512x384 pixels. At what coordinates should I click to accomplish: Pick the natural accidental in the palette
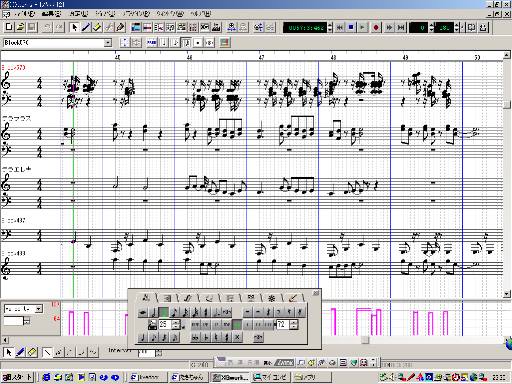coord(216,337)
